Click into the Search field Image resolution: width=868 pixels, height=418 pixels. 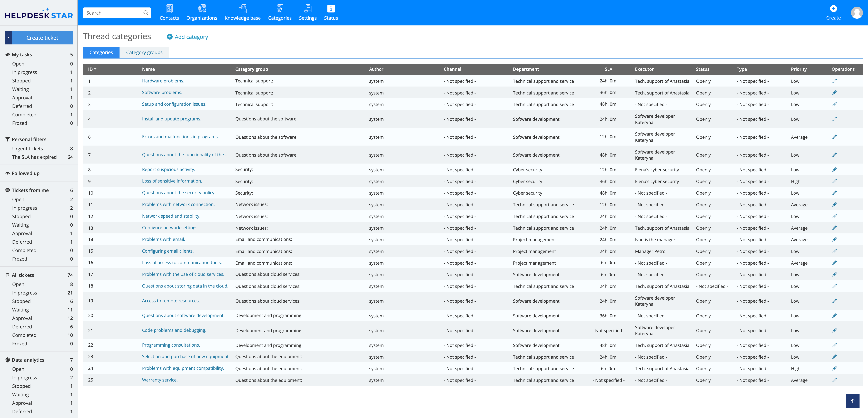[x=113, y=13]
